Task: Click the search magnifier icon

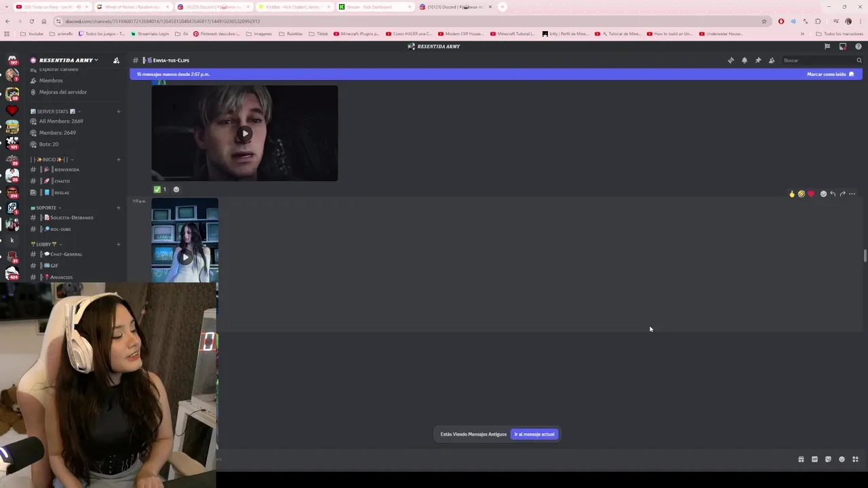Action: (x=859, y=60)
